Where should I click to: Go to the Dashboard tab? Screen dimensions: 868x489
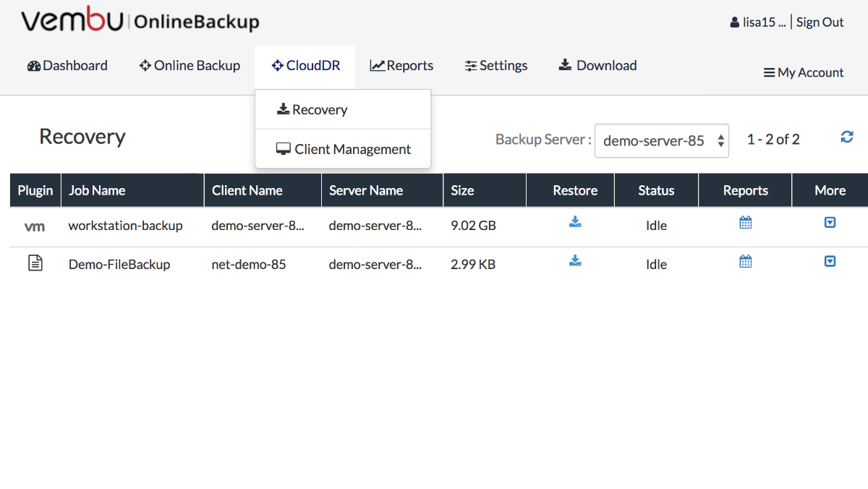coord(67,66)
